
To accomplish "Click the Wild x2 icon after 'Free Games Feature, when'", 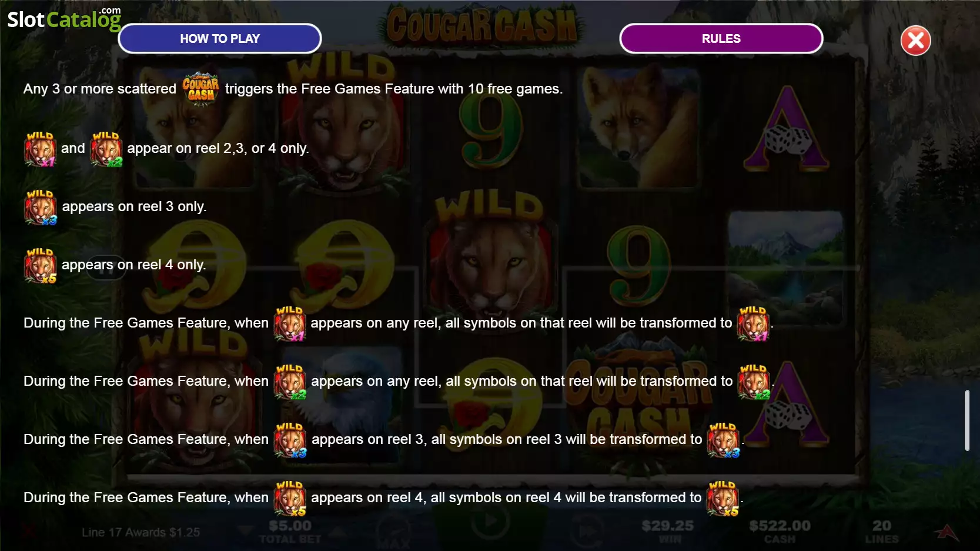I will pos(290,382).
